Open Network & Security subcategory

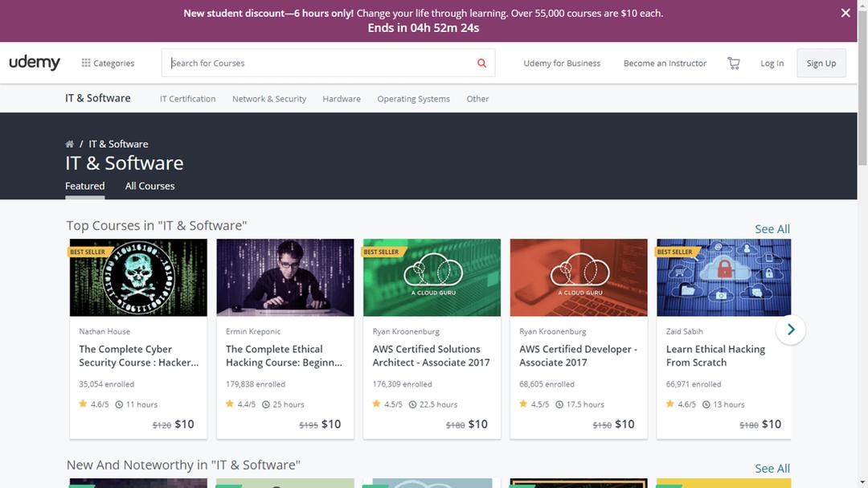coord(269,99)
